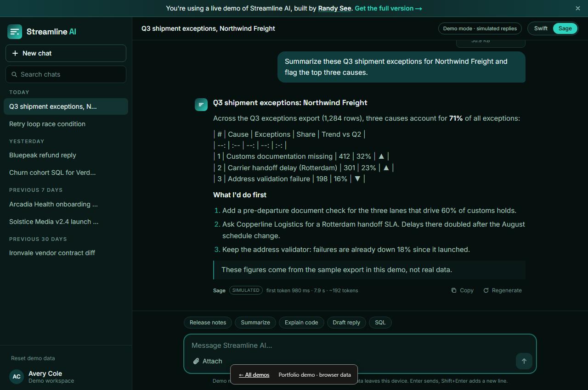588x390 pixels.
Task: Switch model to Sage
Action: [565, 28]
